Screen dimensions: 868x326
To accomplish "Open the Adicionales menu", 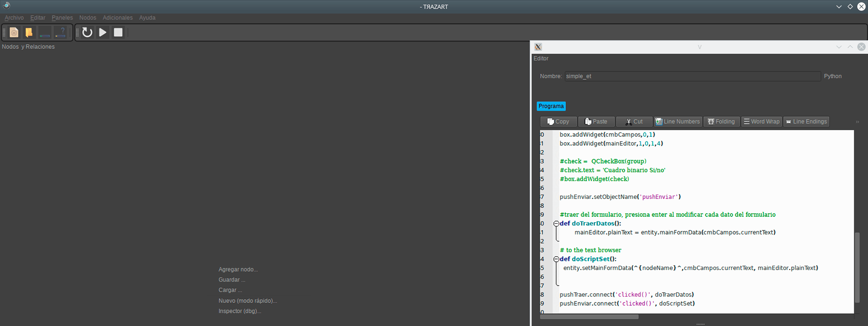I will click(x=118, y=18).
